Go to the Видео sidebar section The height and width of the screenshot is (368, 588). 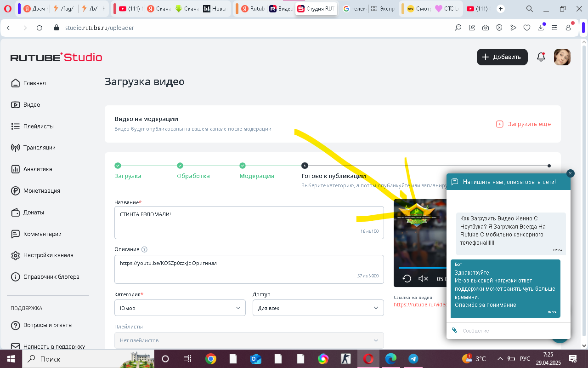coord(26,105)
